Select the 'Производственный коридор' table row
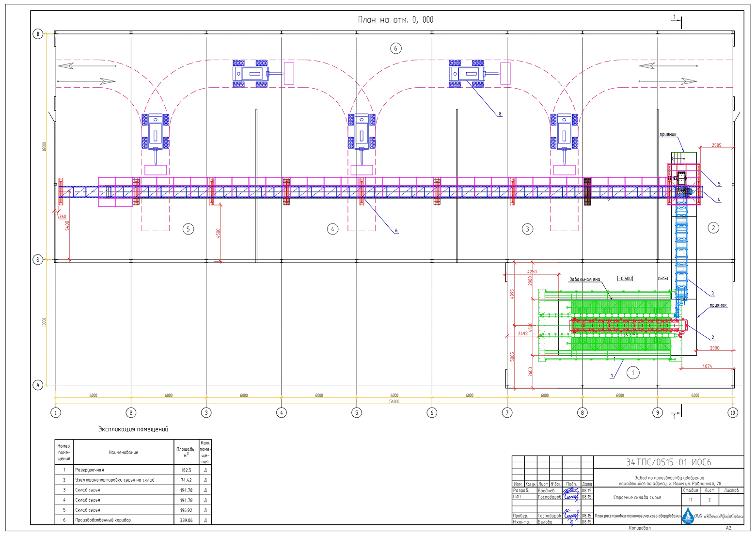Screen dimensions: 756x535 pos(133,520)
